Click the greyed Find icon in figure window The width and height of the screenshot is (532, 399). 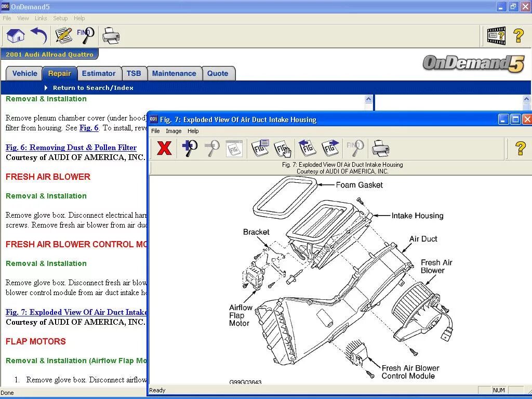(355, 148)
